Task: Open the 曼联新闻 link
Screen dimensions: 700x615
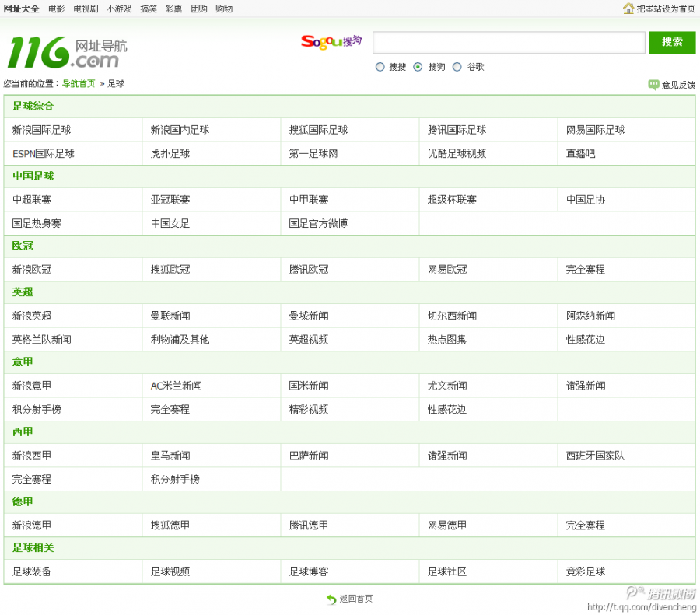Action: [170, 316]
